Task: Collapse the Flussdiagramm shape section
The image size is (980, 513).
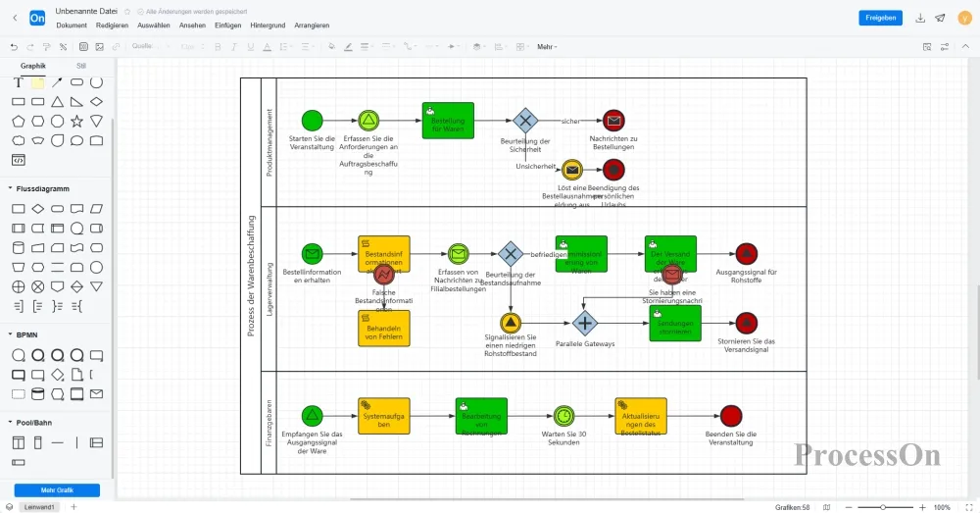Action: (10, 188)
